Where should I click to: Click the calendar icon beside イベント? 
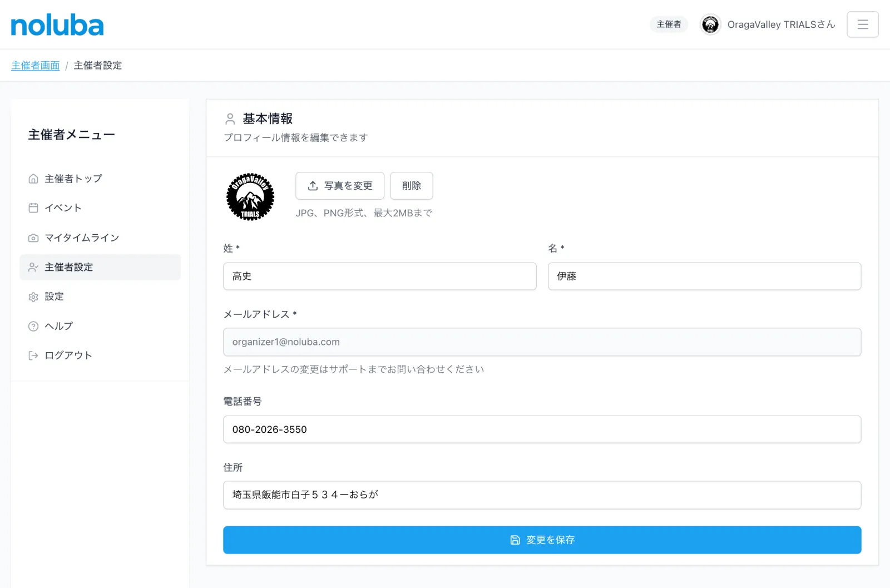33,208
